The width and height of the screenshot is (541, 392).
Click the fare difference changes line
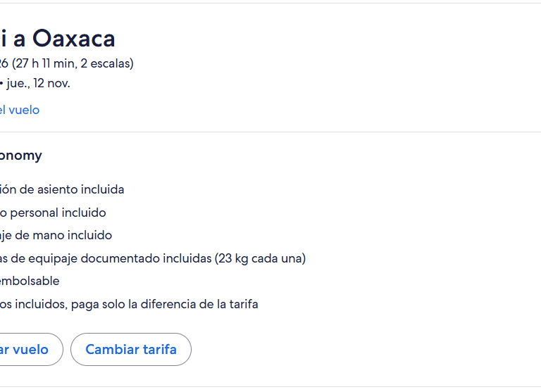coord(129,304)
